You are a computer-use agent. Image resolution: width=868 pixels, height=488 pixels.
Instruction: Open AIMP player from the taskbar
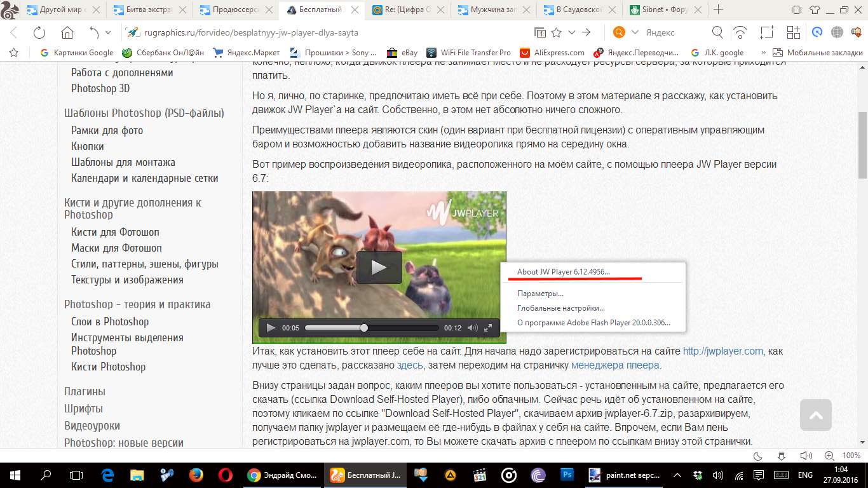[x=450, y=475]
